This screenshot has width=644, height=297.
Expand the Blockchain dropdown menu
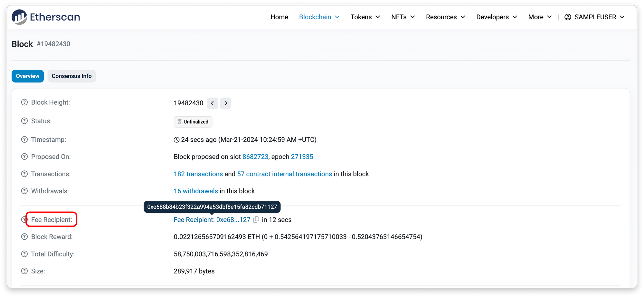319,17
